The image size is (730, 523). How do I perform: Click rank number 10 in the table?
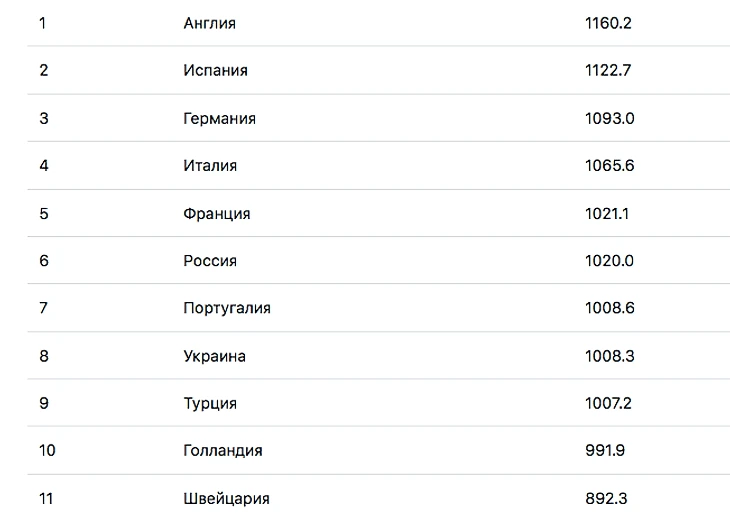[47, 450]
